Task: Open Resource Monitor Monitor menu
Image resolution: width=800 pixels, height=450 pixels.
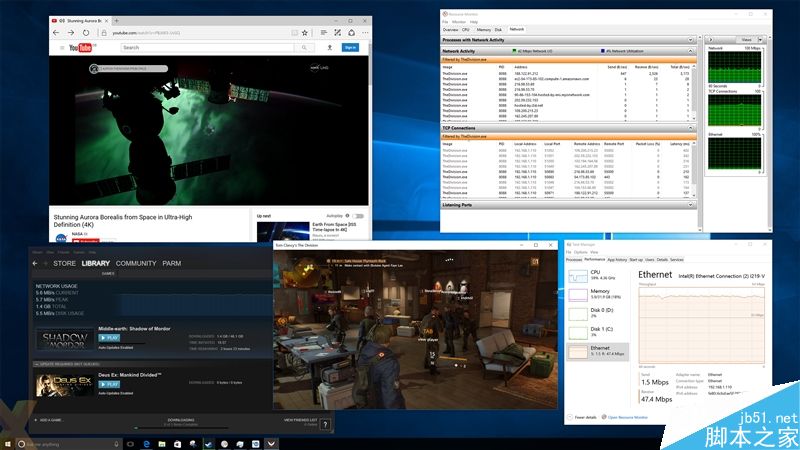Action: (459, 22)
